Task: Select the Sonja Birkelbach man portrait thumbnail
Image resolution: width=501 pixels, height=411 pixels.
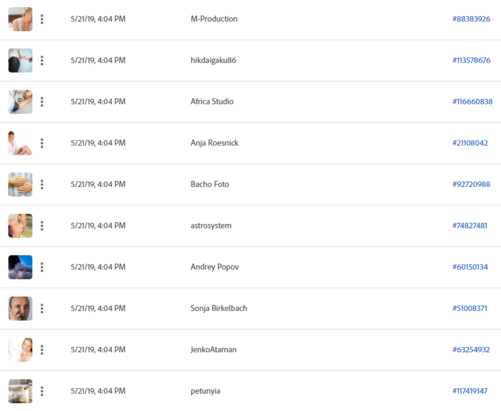Action: [20, 308]
